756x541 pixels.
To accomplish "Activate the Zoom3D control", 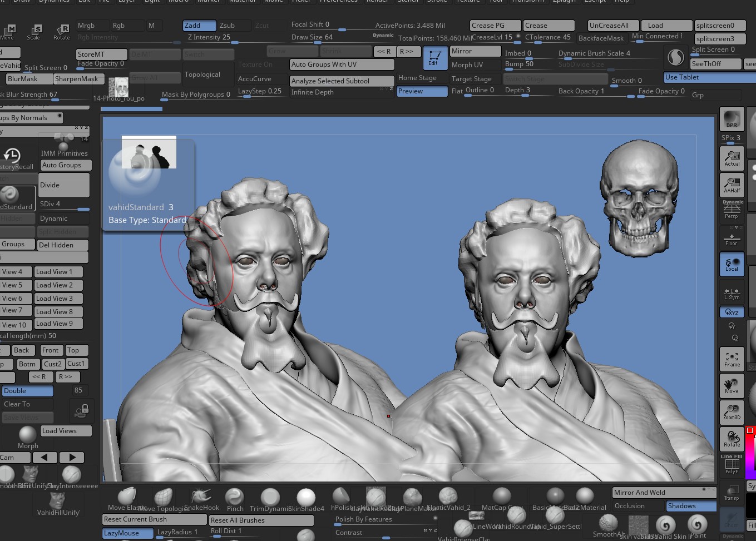I will pos(732,414).
